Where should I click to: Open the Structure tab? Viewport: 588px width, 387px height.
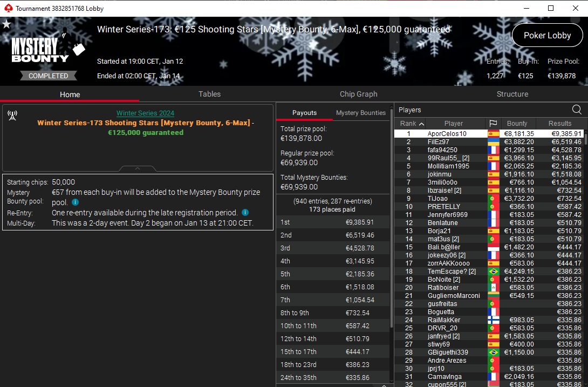(512, 94)
